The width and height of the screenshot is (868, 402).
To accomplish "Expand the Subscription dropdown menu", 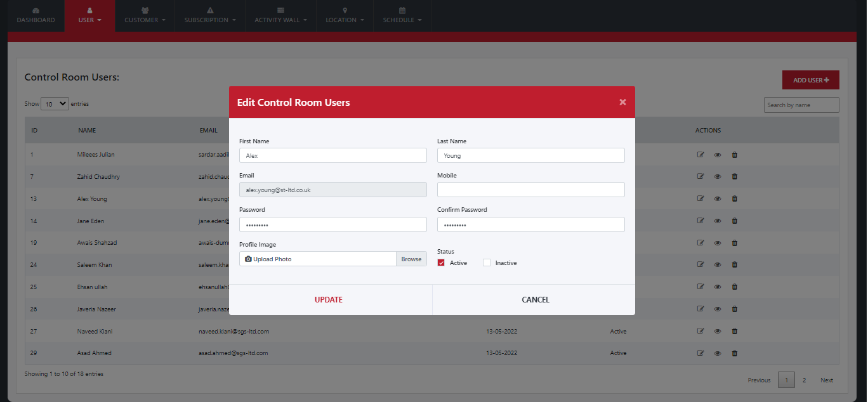I will pos(209,20).
